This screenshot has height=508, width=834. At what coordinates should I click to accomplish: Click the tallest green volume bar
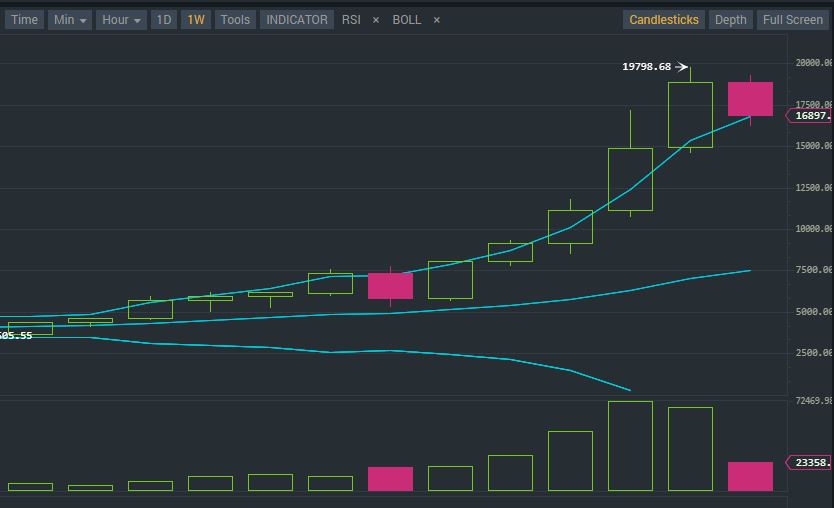point(630,446)
